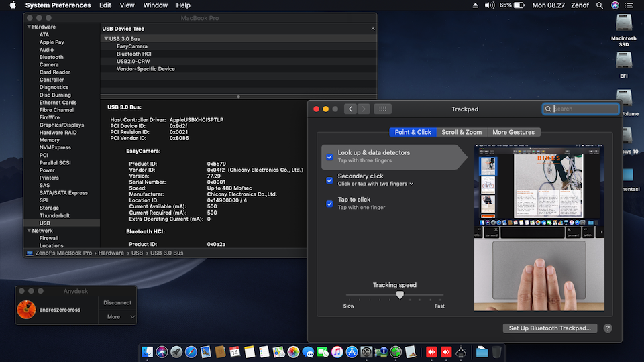Select EasyCamera in USB device tree
The image size is (644, 362).
tap(132, 46)
